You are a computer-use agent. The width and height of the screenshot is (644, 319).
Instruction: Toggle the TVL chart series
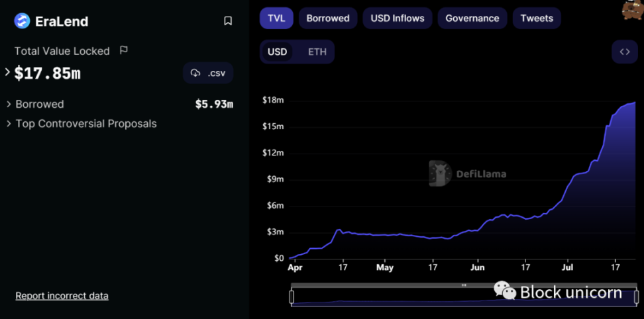pos(276,18)
